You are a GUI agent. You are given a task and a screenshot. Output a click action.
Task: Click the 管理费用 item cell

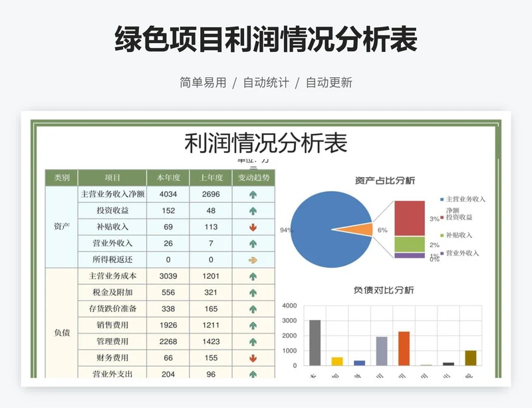[x=112, y=341]
